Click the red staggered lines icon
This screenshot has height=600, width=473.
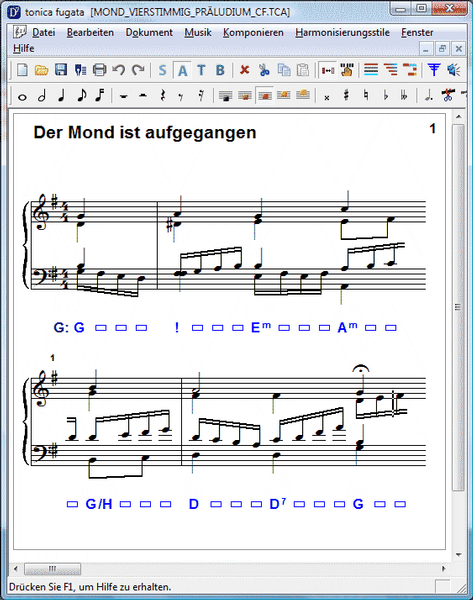tap(390, 70)
